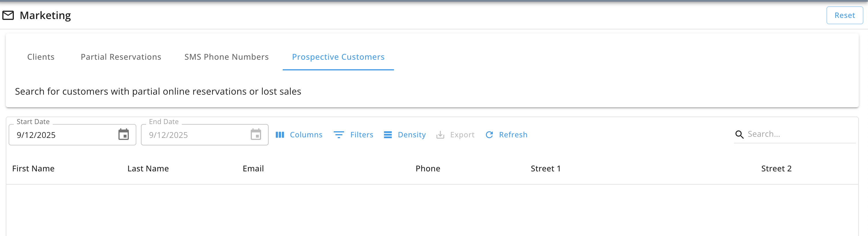The width and height of the screenshot is (868, 236).
Task: Sort by First Name column header
Action: pyautogui.click(x=33, y=168)
